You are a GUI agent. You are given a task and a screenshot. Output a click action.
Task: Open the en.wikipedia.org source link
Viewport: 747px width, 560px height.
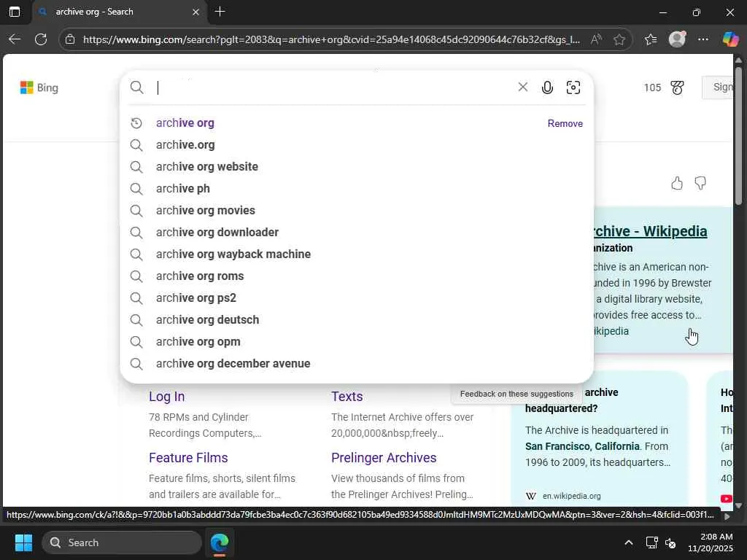571,496
